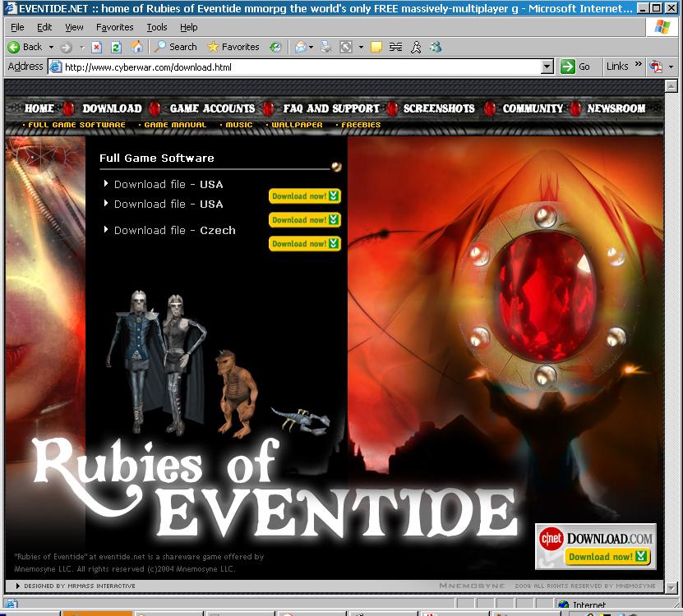Click the Internet zone status bar globe

point(564,605)
